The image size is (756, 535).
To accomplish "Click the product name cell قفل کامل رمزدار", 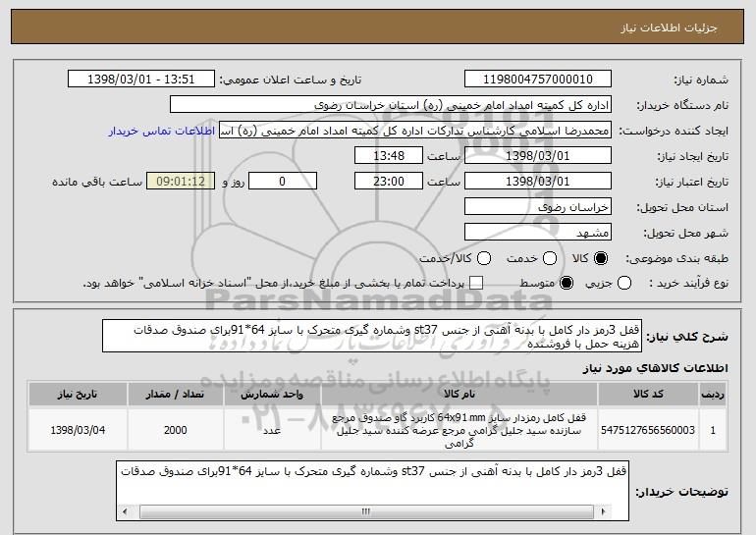I will tap(459, 430).
